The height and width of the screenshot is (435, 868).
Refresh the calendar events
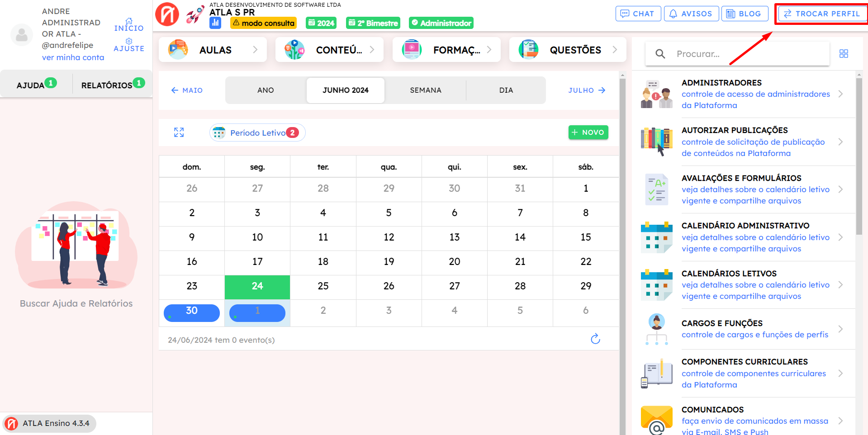(x=595, y=339)
